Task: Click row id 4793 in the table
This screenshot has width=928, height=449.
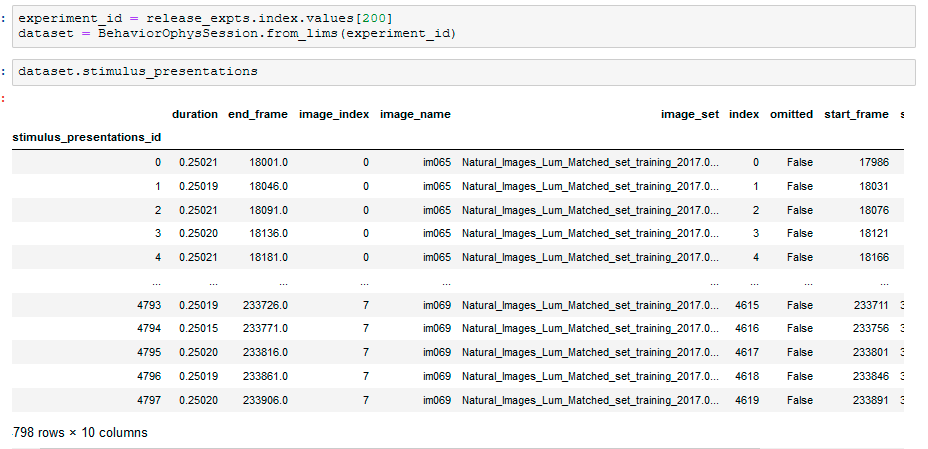Action: pyautogui.click(x=148, y=305)
